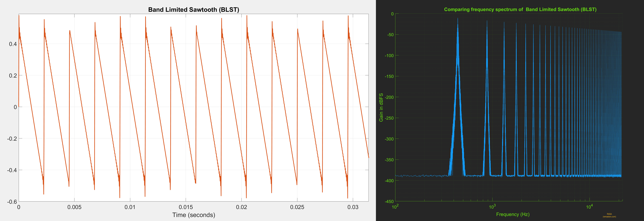Image resolution: width=644 pixels, height=221 pixels.
Task: Click the 0 tick on the time axis
Action: [x=19, y=207]
